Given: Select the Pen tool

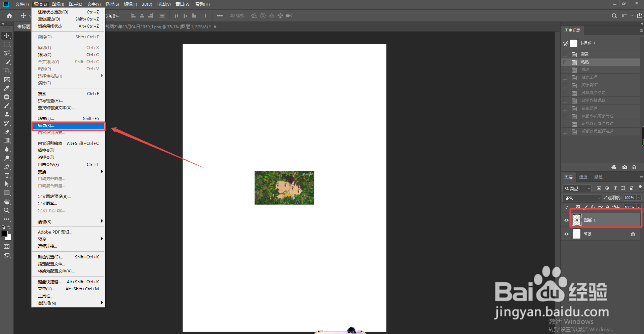Looking at the screenshot, I should pyautogui.click(x=7, y=167).
